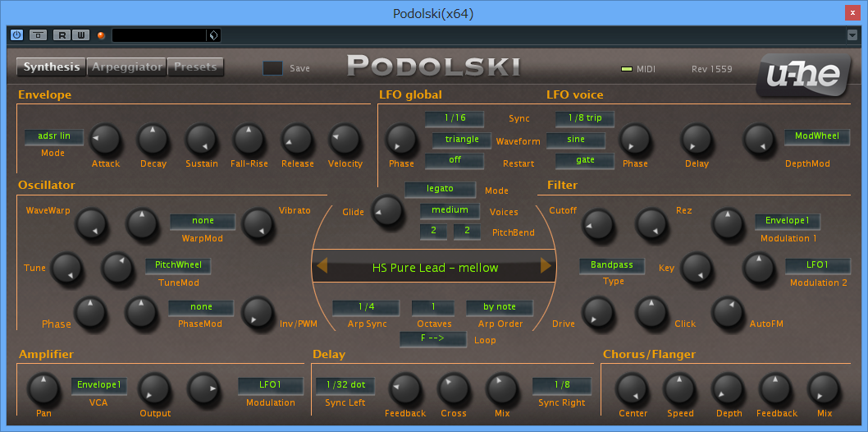Click the chorus Speed knob
Image resolution: width=868 pixels, height=432 pixels.
point(679,388)
